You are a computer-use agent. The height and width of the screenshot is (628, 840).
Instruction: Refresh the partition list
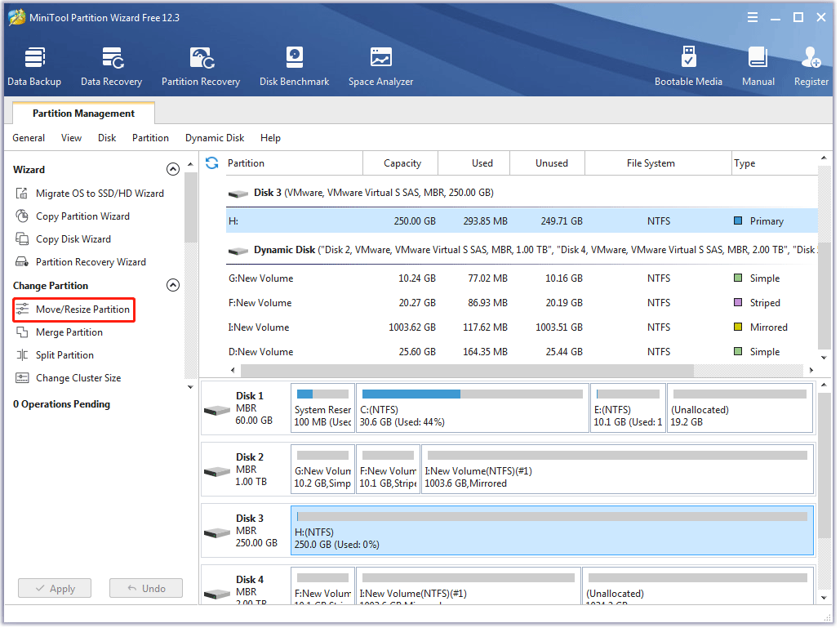pos(212,163)
